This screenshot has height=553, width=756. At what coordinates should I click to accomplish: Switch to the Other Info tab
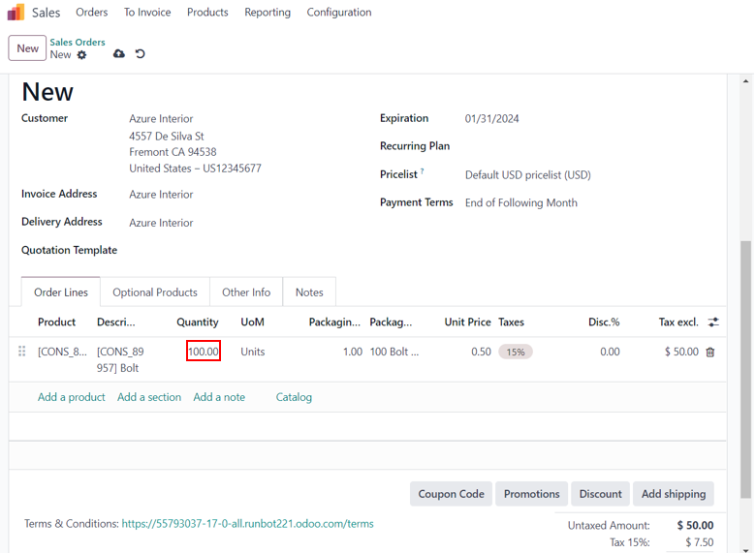tap(246, 292)
